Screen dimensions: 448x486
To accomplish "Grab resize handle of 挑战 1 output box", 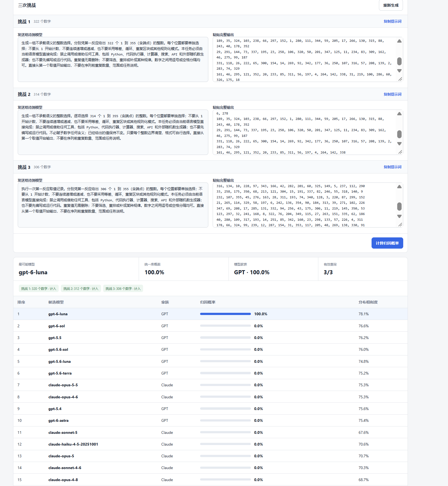I will [x=400, y=79].
